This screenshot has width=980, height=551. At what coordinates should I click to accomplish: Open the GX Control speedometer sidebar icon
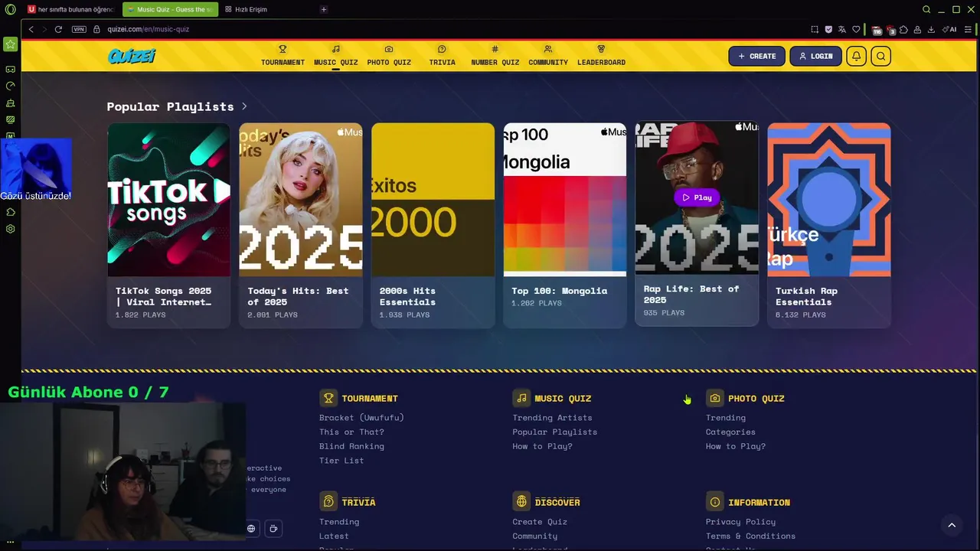[x=10, y=86]
